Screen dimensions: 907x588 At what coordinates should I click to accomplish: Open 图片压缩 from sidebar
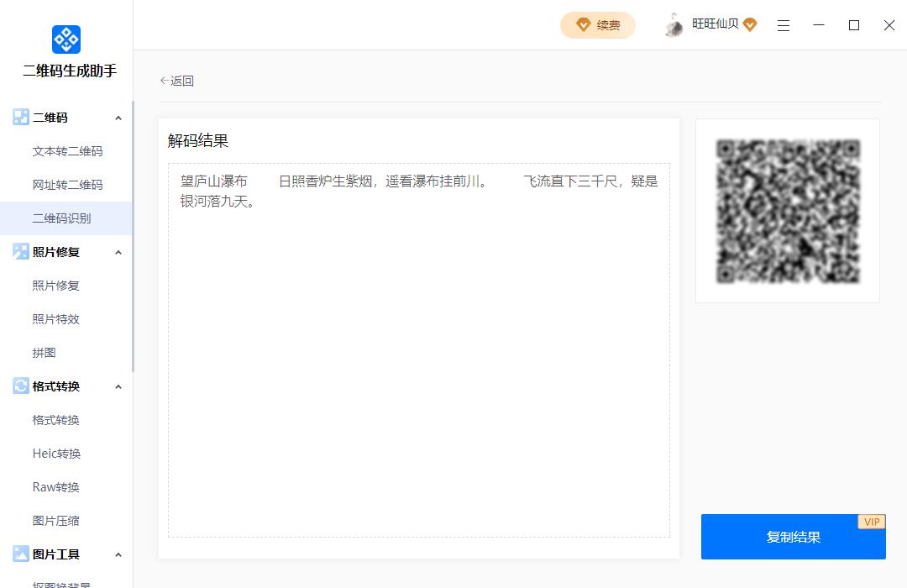coord(55,520)
